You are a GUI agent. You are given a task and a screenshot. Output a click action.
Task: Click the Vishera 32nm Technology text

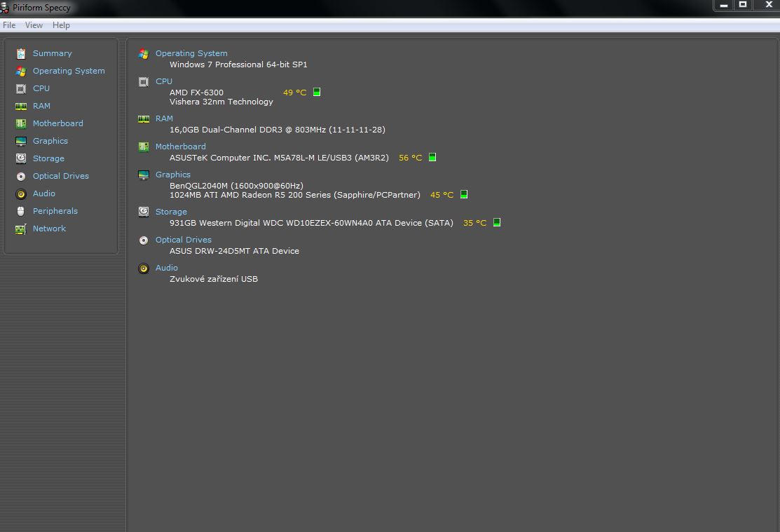click(x=221, y=102)
